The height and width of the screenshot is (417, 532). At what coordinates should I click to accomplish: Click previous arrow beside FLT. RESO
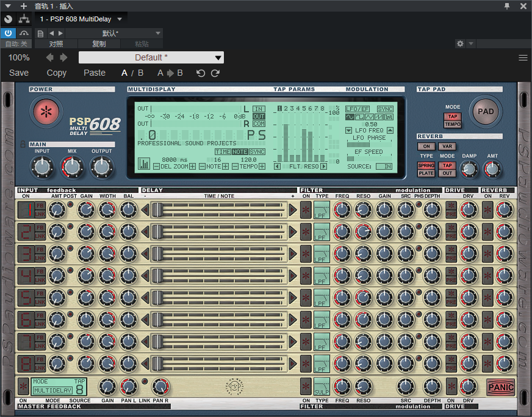coord(277,167)
